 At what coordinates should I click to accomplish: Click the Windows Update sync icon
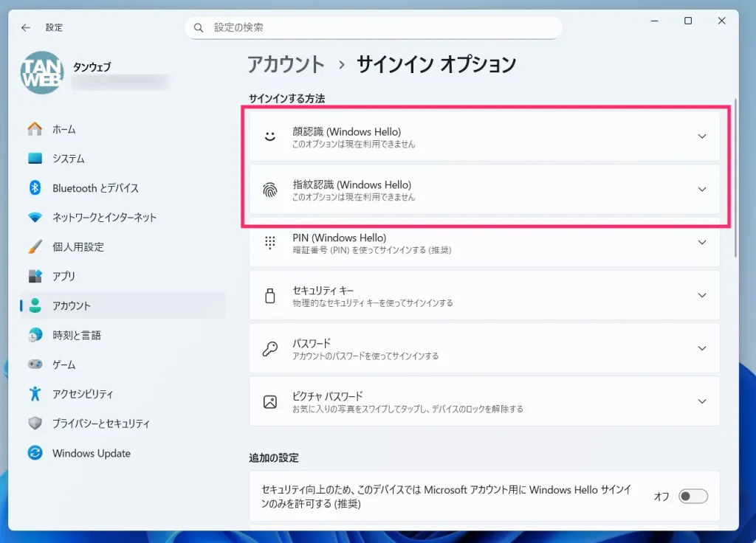coord(35,453)
